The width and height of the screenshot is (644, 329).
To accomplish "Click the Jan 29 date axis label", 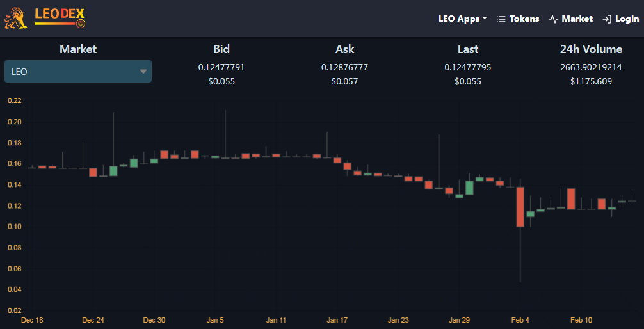I will 459,321.
